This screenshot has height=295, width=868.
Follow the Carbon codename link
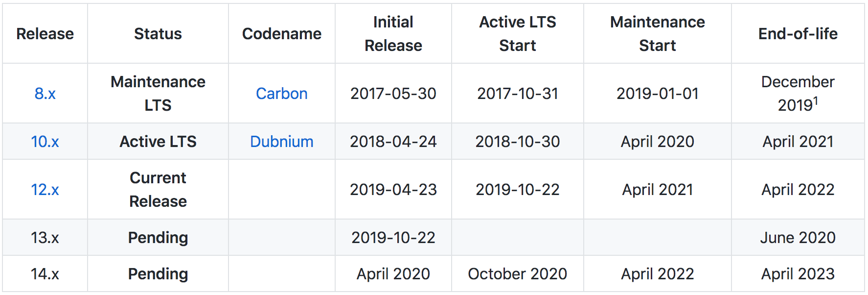pos(282,94)
